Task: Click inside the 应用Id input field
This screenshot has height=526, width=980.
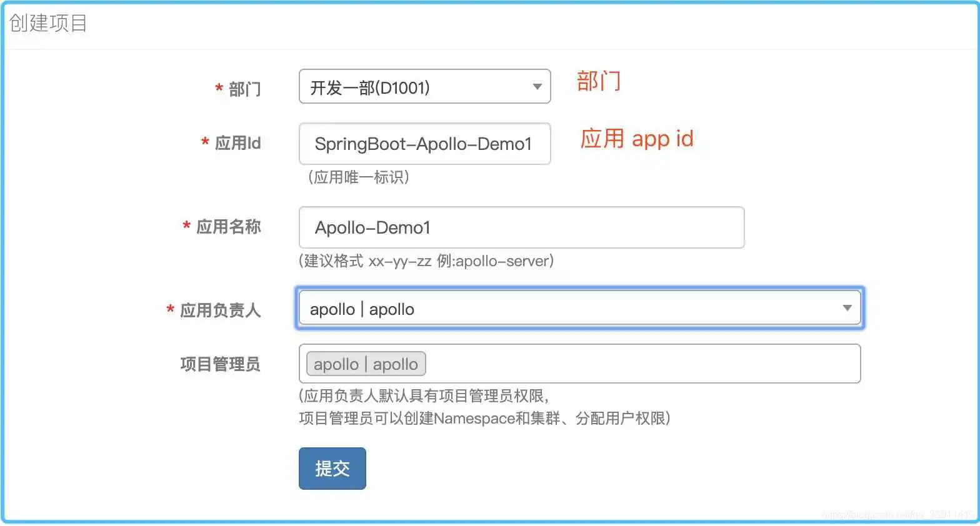Action: pyautogui.click(x=424, y=144)
